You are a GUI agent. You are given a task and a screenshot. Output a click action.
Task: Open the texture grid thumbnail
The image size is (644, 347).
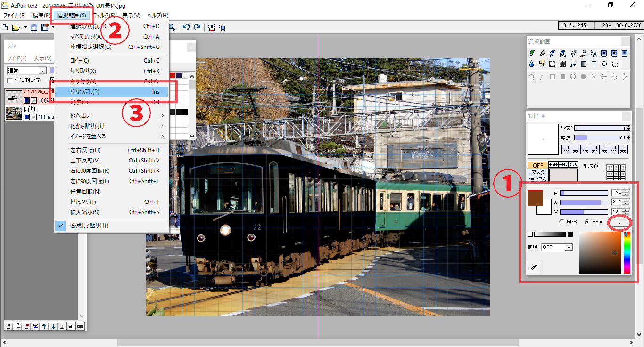[x=616, y=172]
